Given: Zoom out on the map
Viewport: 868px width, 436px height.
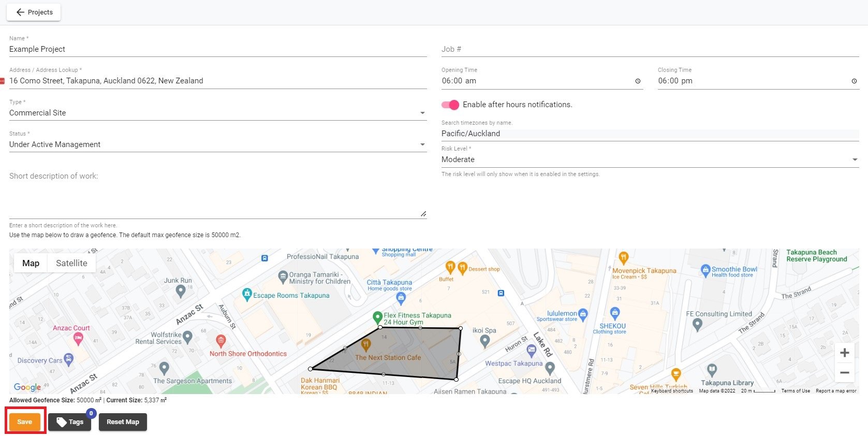Looking at the screenshot, I should coord(845,372).
